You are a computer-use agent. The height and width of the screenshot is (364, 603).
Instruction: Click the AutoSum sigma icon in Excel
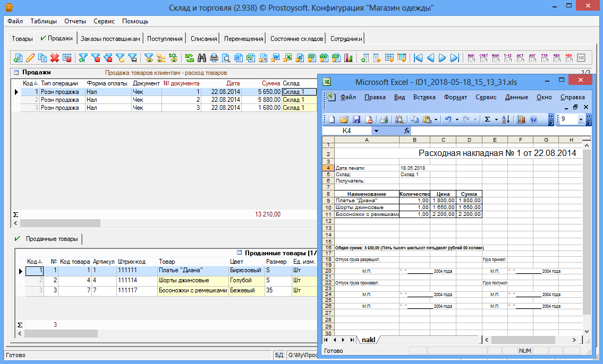pyautogui.click(x=487, y=119)
